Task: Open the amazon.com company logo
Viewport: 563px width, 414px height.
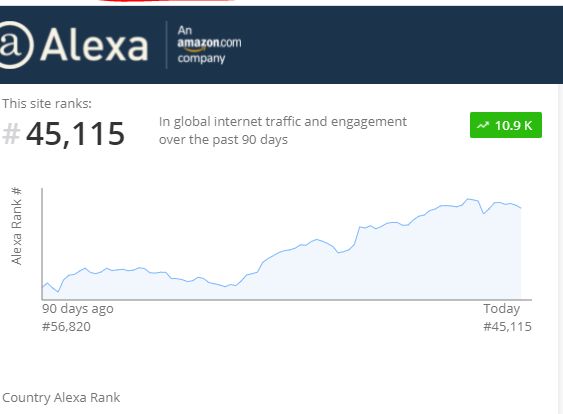Action: pyautogui.click(x=209, y=45)
